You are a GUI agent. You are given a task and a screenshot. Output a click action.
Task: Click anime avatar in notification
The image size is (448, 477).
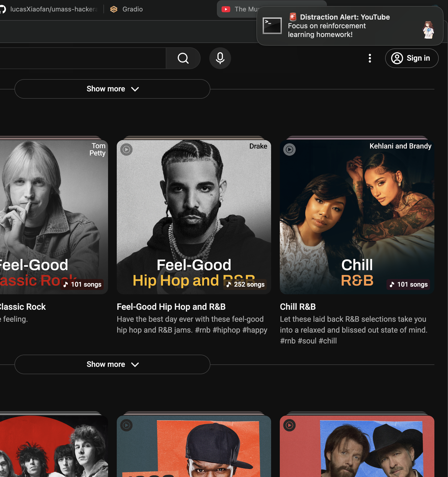coord(428,29)
